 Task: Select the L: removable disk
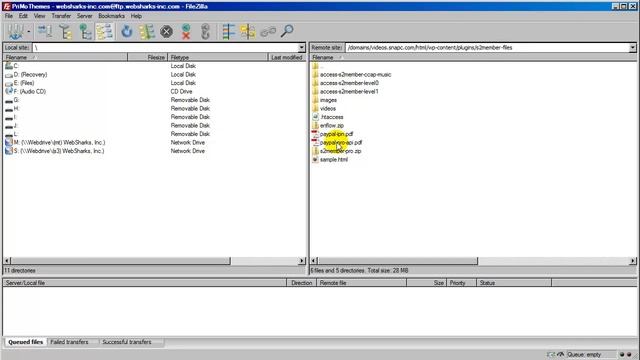pyautogui.click(x=12, y=134)
